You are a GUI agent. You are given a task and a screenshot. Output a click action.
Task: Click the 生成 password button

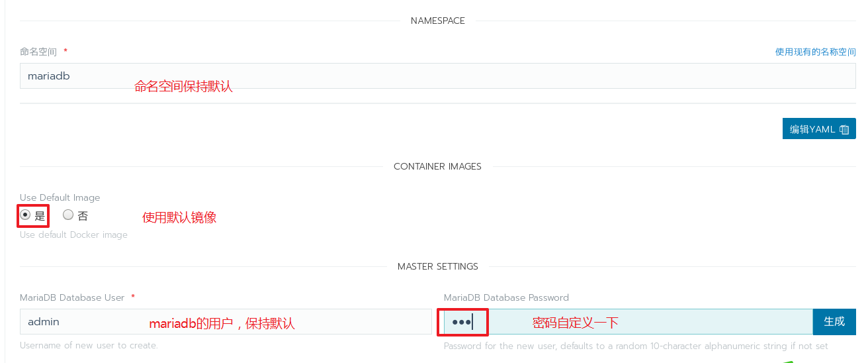(834, 321)
